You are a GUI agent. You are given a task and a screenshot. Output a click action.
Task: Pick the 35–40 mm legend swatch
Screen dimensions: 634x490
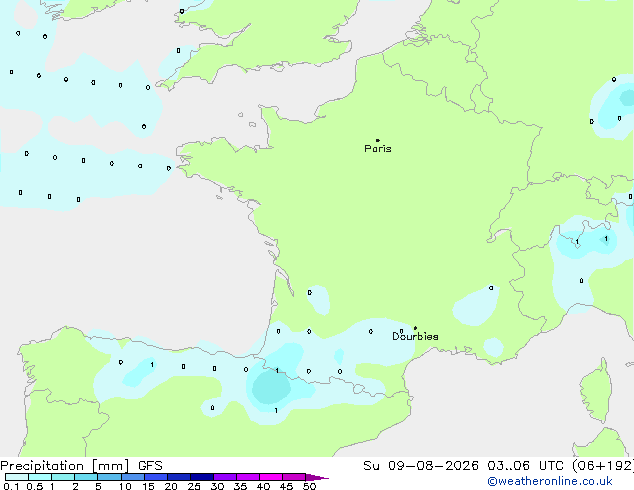(x=247, y=477)
